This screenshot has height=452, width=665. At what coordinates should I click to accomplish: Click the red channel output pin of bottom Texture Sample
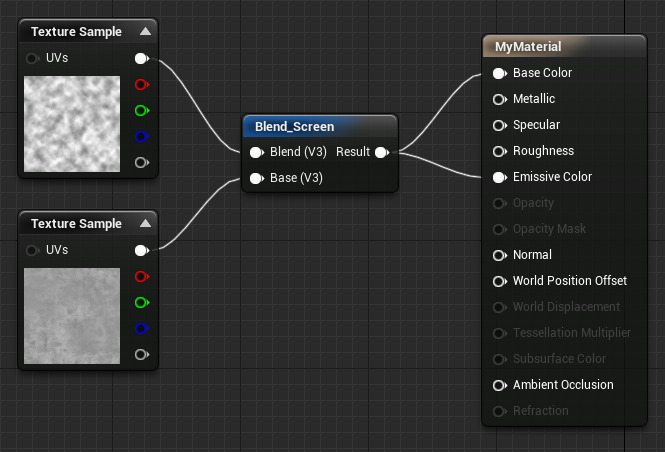point(141,276)
